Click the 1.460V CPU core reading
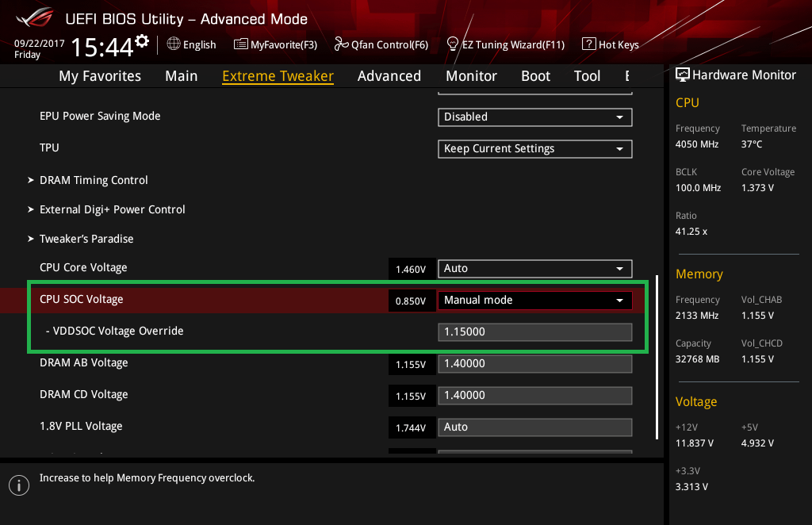Screen dimensions: 812x525 point(411,269)
